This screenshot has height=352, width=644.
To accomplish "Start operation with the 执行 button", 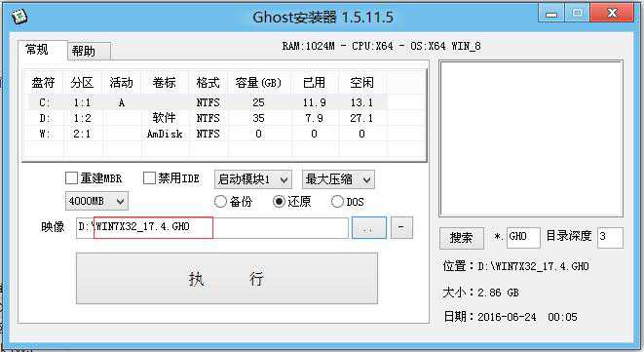I will click(x=227, y=279).
